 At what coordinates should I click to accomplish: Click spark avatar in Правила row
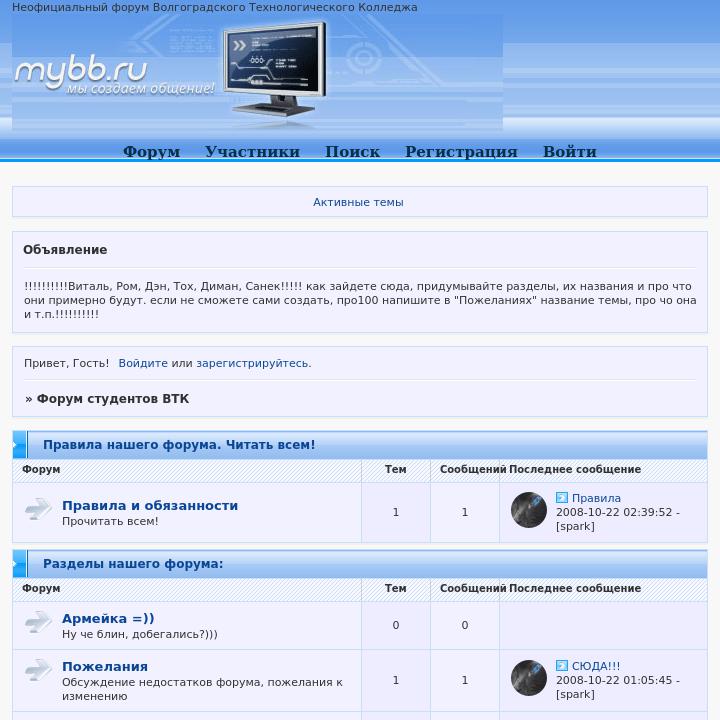pos(529,510)
